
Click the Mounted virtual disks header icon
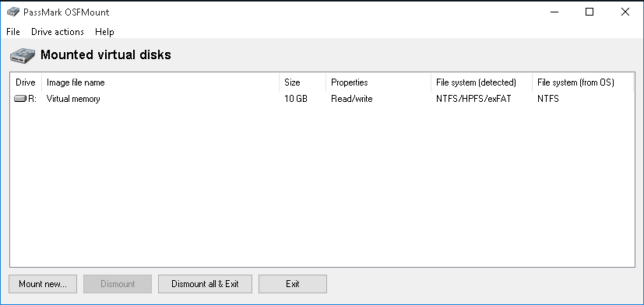tap(23, 55)
